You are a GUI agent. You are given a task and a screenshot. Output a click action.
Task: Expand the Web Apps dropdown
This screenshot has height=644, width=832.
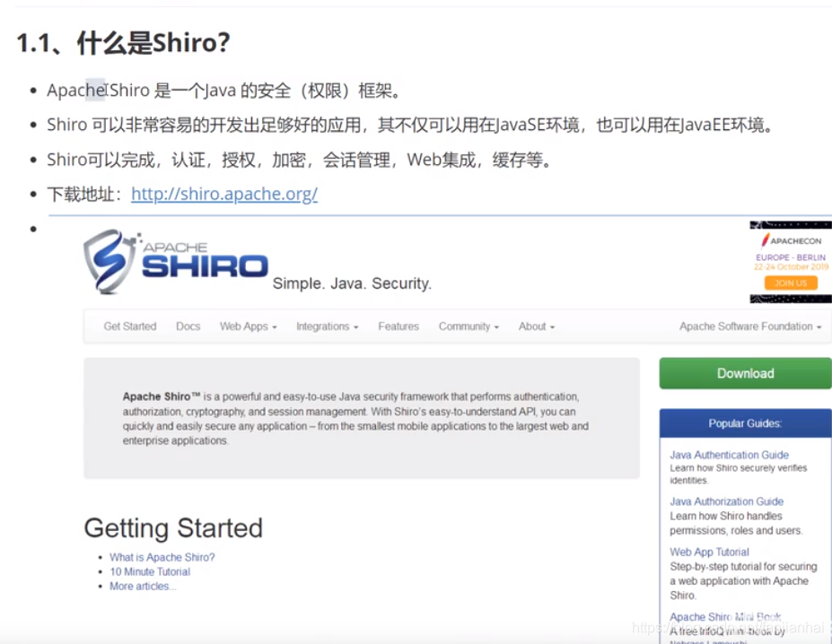pyautogui.click(x=246, y=326)
